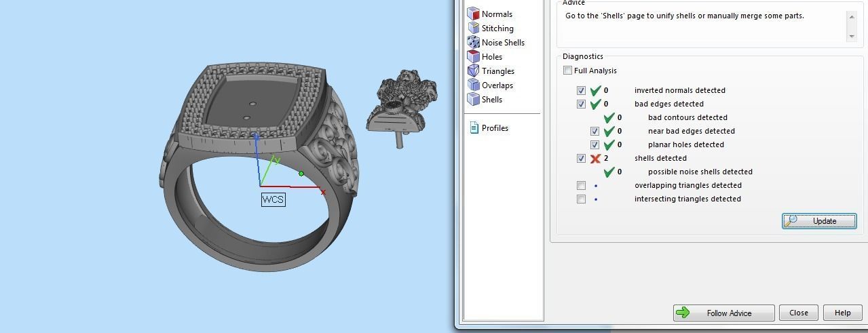868x333 pixels.
Task: Click green checkmark beside possible noise shells
Action: click(609, 172)
